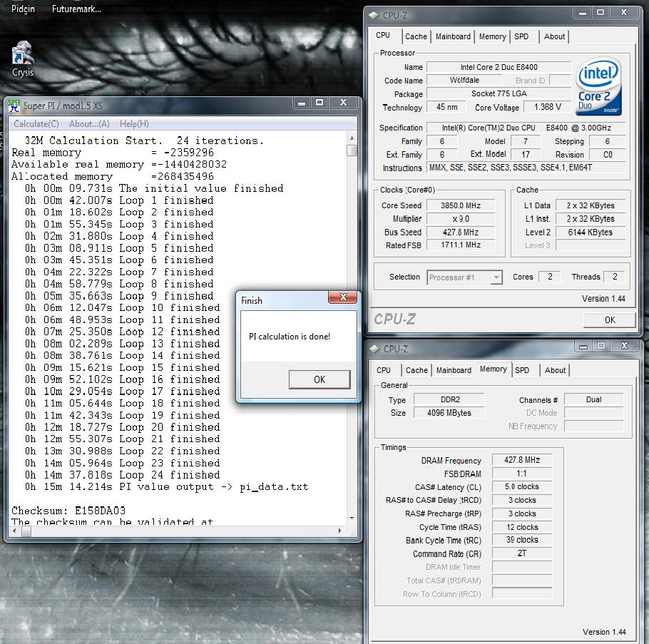
Task: Switch to Memory tab in top CPU-Z
Action: point(493,36)
